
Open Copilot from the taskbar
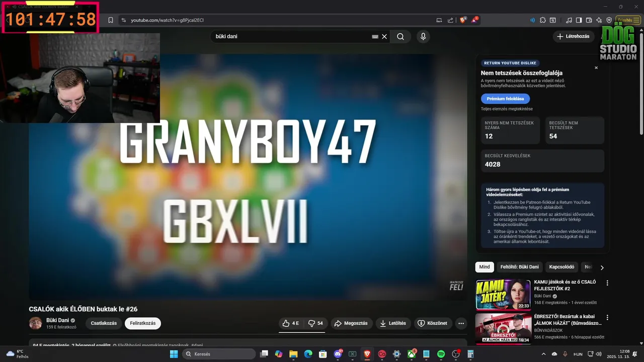click(x=279, y=354)
